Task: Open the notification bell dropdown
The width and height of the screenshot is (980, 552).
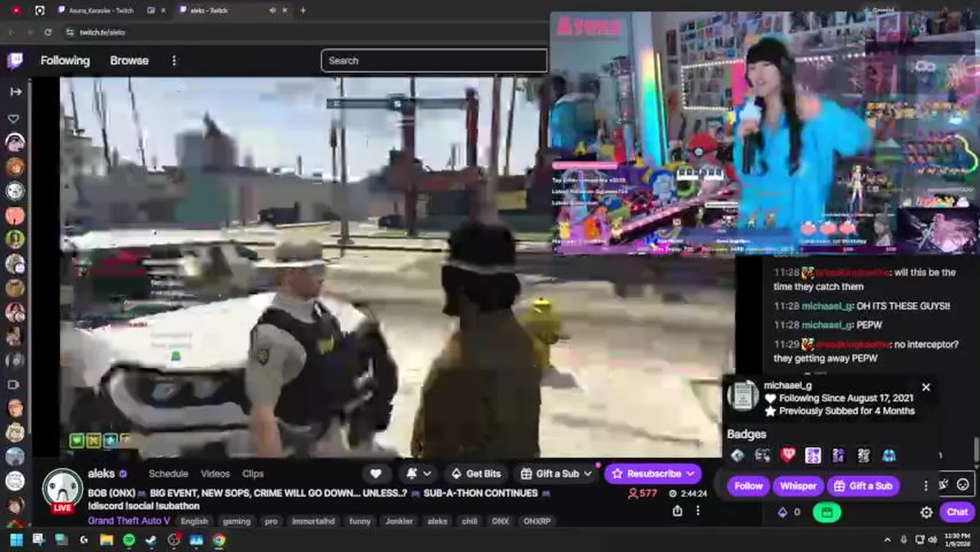Action: [419, 474]
